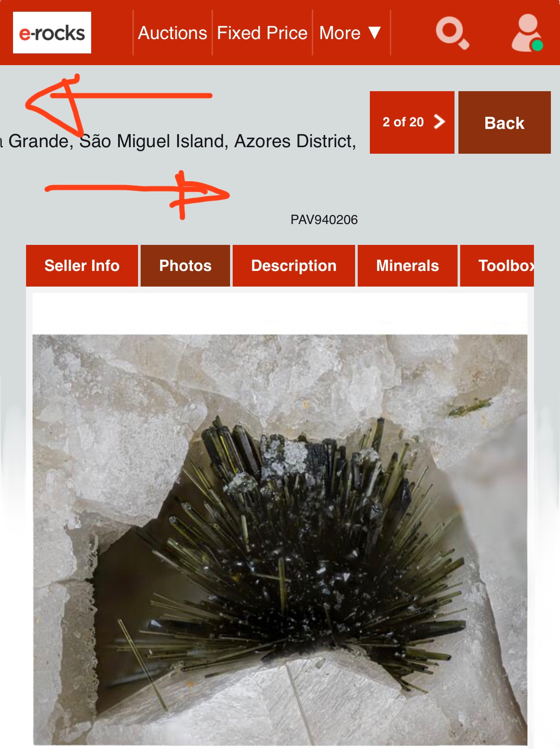Screen dimensions: 560x749
Task: Open the Auctions menu item
Action: tap(172, 33)
